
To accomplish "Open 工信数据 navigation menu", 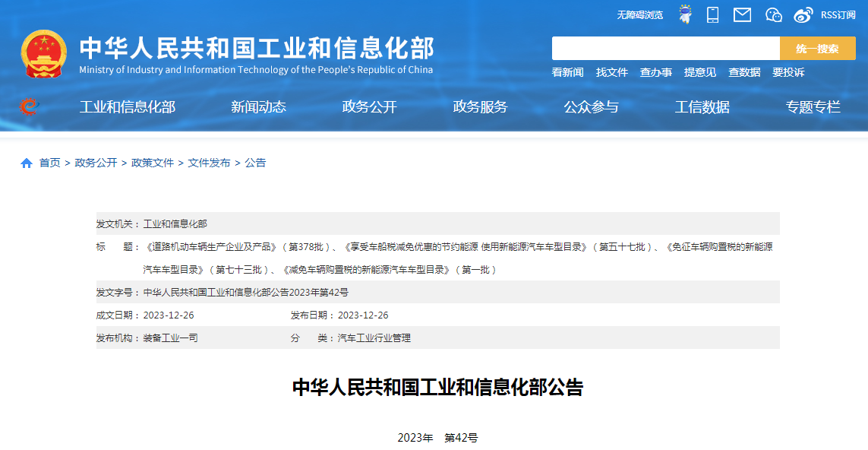I will click(x=702, y=107).
